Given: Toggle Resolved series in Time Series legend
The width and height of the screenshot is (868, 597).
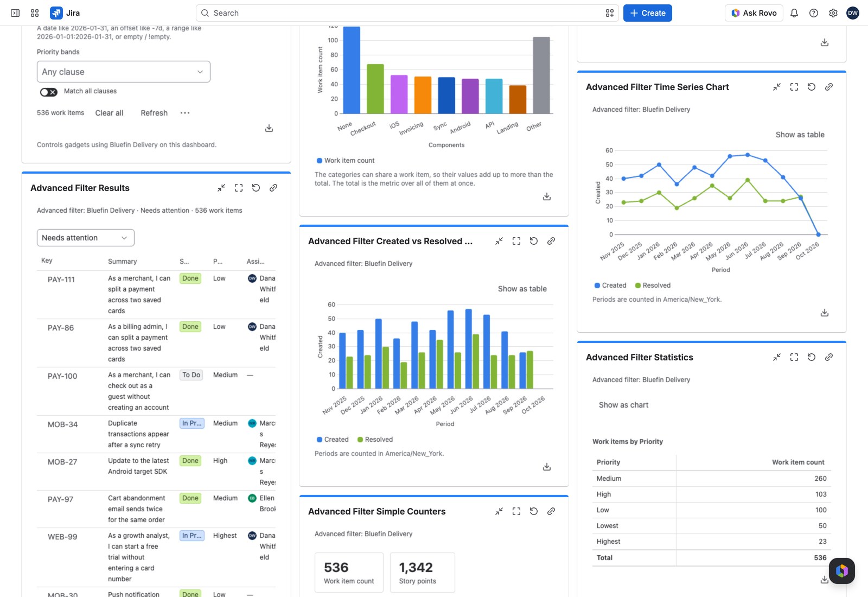Looking at the screenshot, I should [x=653, y=285].
